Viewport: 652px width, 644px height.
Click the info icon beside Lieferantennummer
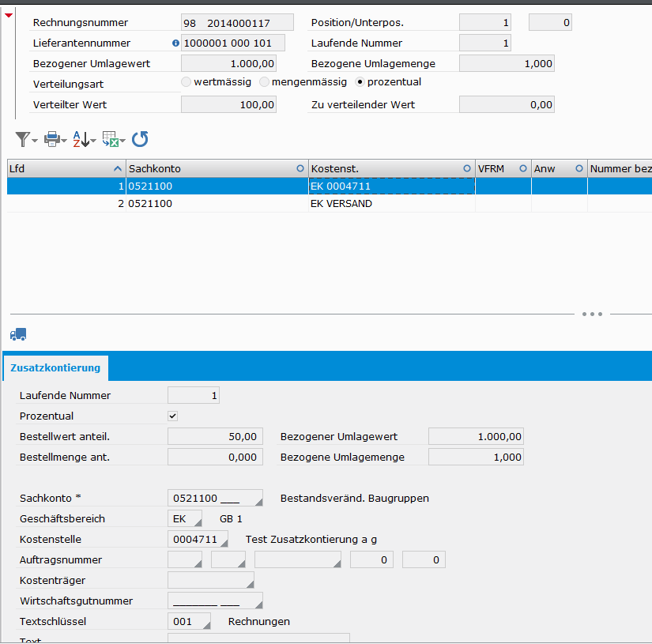176,43
